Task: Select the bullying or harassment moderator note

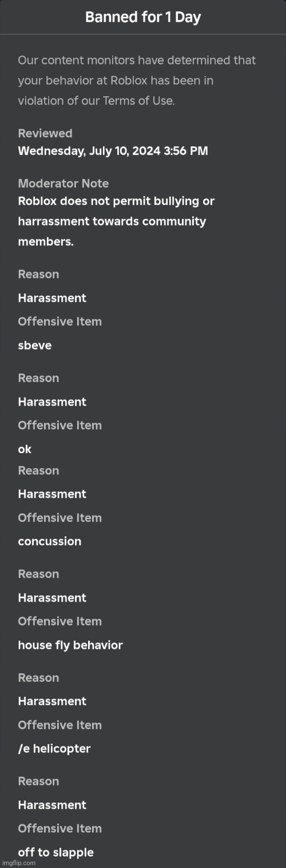Action: 116,221
